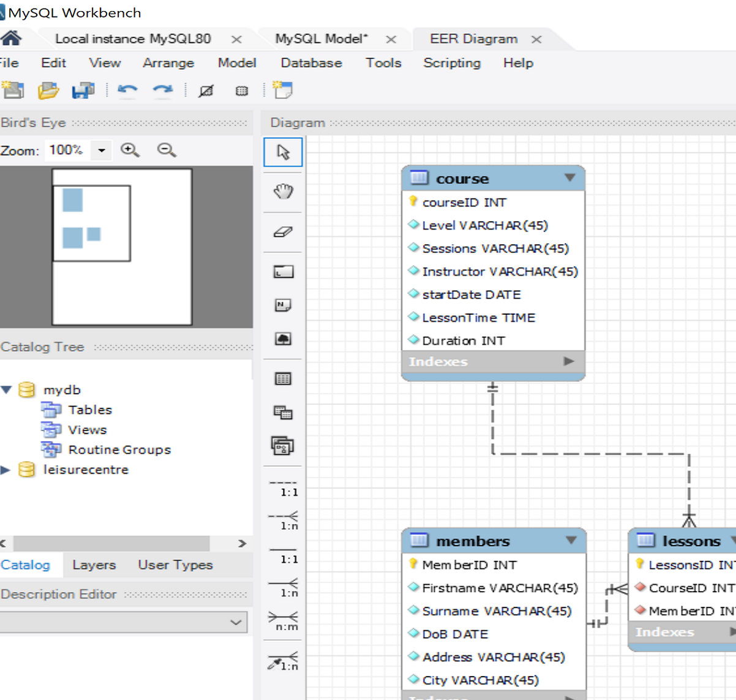Image resolution: width=736 pixels, height=700 pixels.
Task: Open the Model menu
Action: 237,63
